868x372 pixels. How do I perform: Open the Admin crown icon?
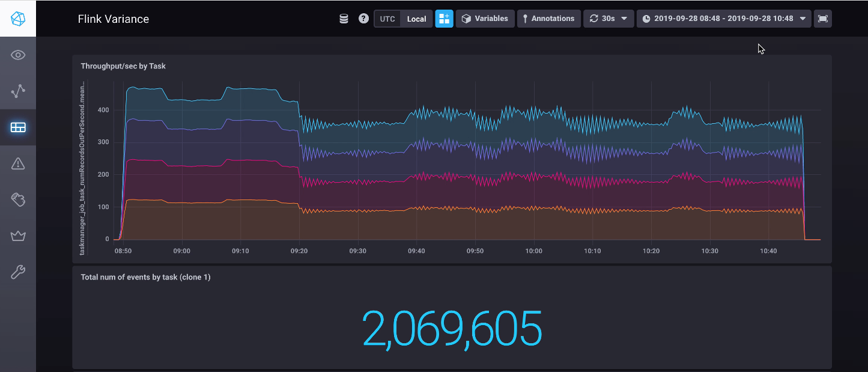click(x=18, y=236)
